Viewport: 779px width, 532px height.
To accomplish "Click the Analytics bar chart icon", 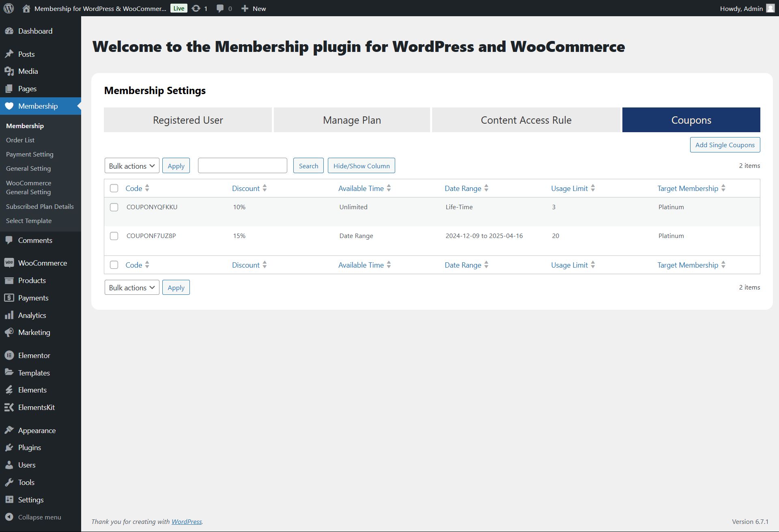I will [x=9, y=315].
